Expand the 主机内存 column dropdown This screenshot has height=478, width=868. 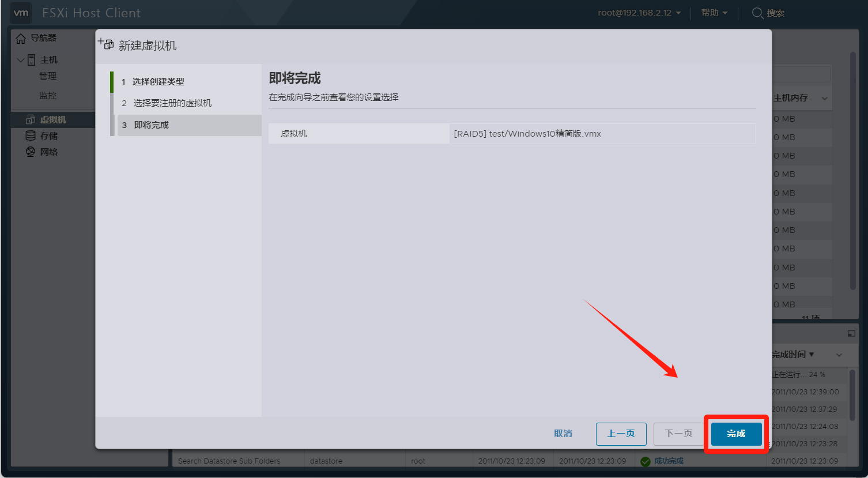(824, 99)
